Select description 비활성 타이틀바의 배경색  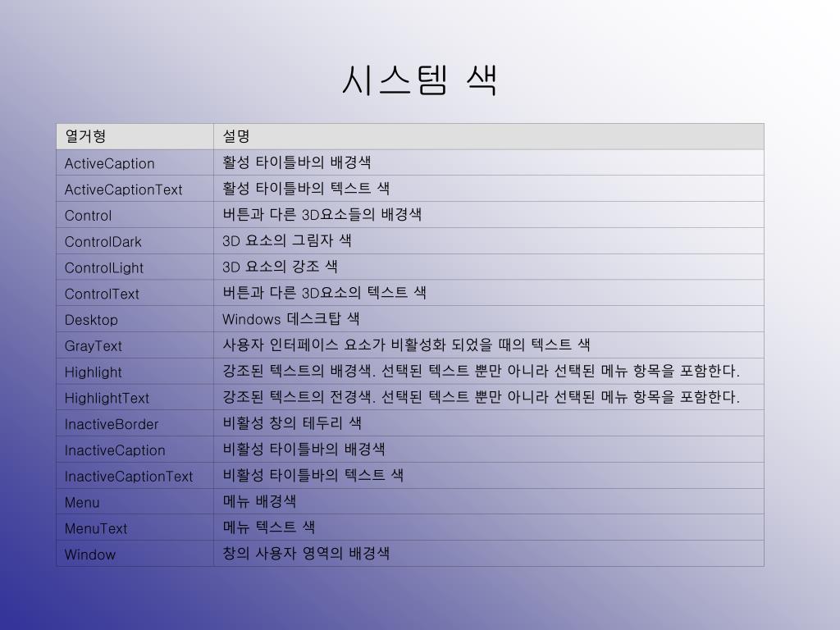(x=304, y=450)
